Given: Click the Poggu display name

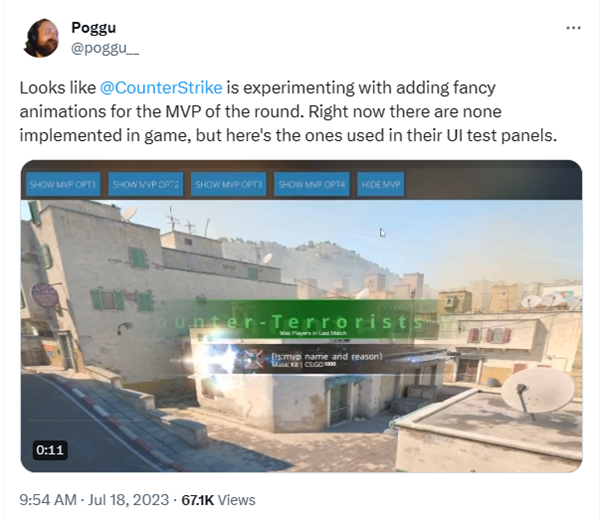Looking at the screenshot, I should [x=93, y=28].
